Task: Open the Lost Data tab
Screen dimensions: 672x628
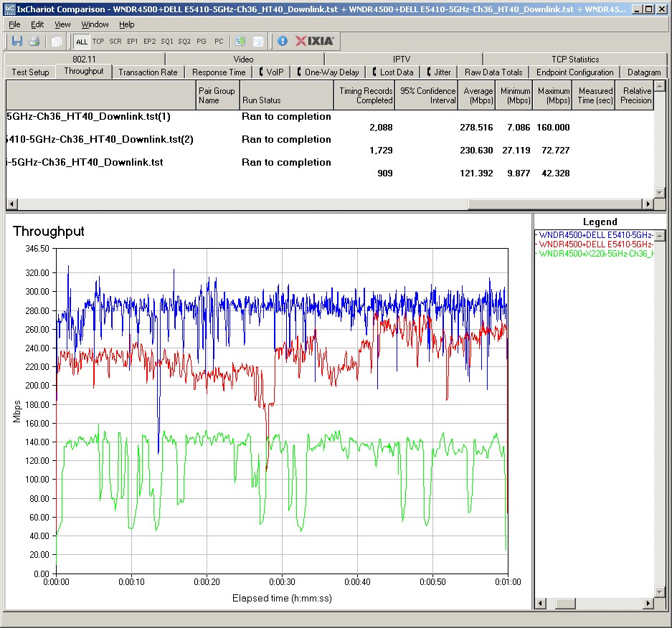Action: pyautogui.click(x=393, y=72)
